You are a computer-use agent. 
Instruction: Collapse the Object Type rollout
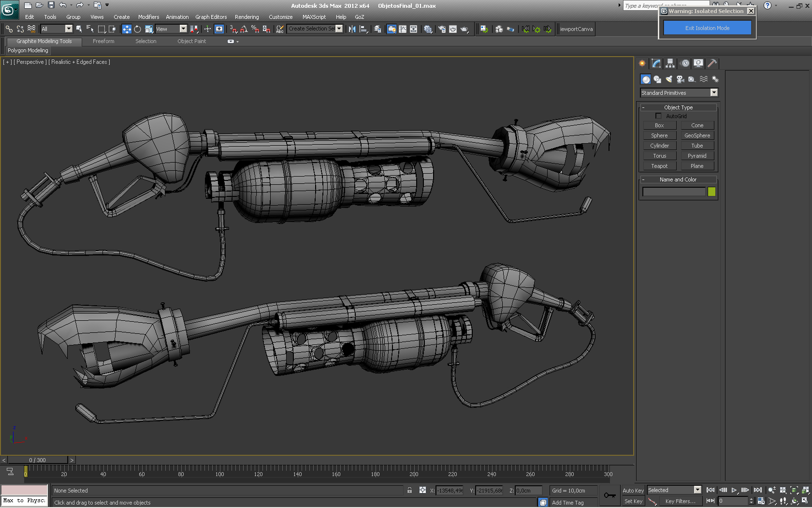coord(678,107)
